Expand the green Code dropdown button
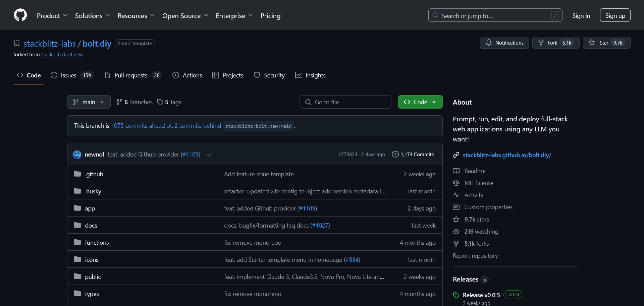 coord(420,102)
